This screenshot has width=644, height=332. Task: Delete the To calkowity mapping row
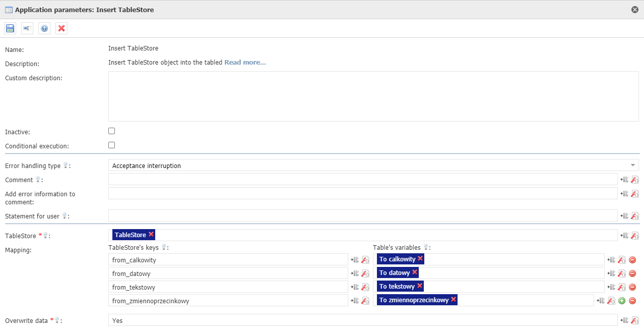click(x=632, y=260)
